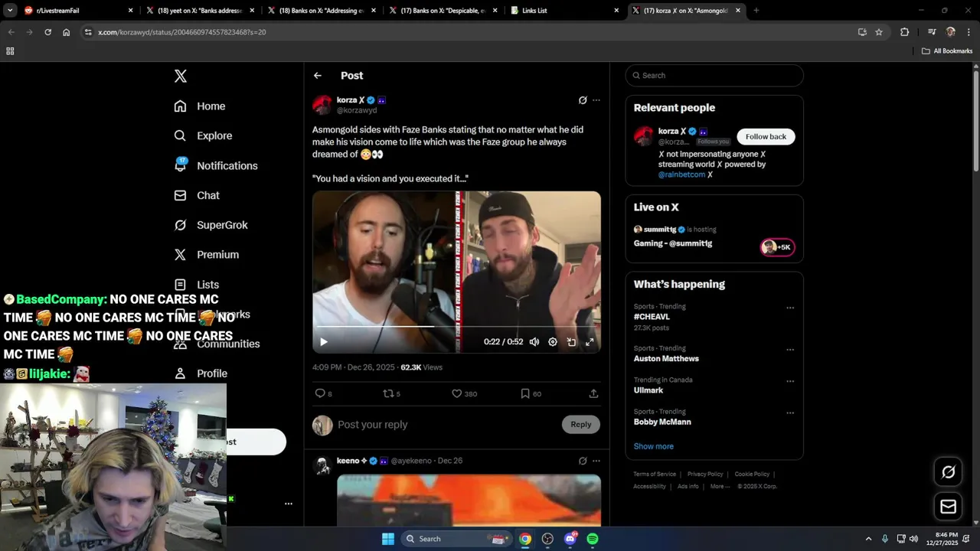Viewport: 980px width, 551px height.
Task: Open the browser extensions puzzle icon
Action: pyautogui.click(x=904, y=32)
